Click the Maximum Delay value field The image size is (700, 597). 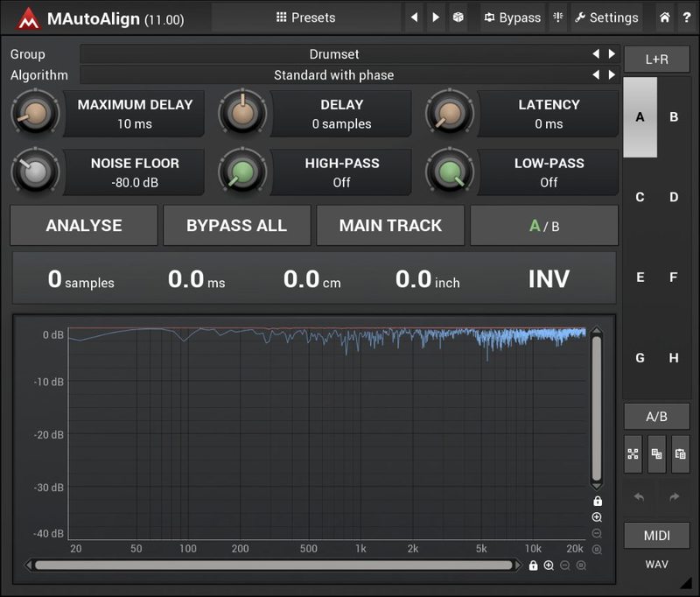coord(135,123)
